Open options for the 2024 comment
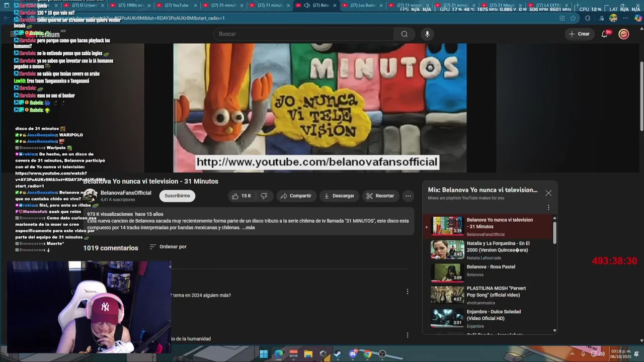 [x=408, y=292]
